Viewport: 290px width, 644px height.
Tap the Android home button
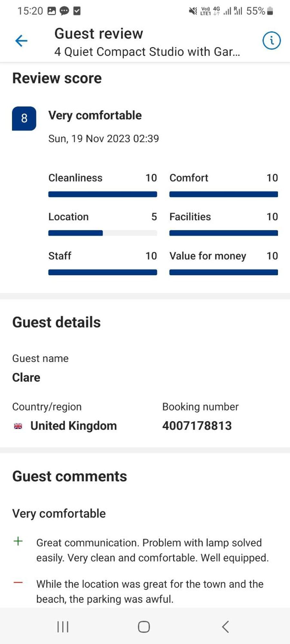point(144,627)
